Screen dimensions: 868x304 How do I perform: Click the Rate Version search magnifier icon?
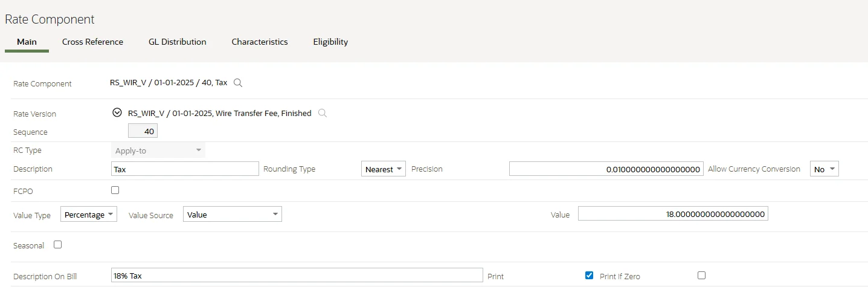point(323,113)
